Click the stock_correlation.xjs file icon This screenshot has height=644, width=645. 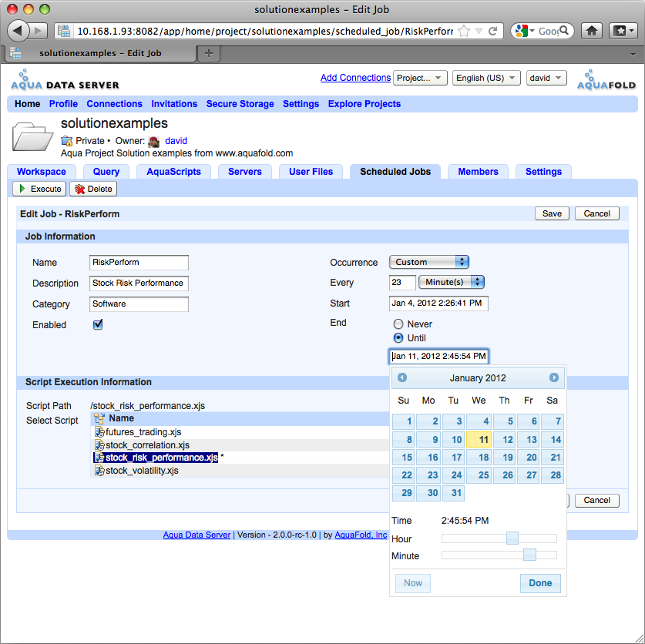[x=99, y=445]
